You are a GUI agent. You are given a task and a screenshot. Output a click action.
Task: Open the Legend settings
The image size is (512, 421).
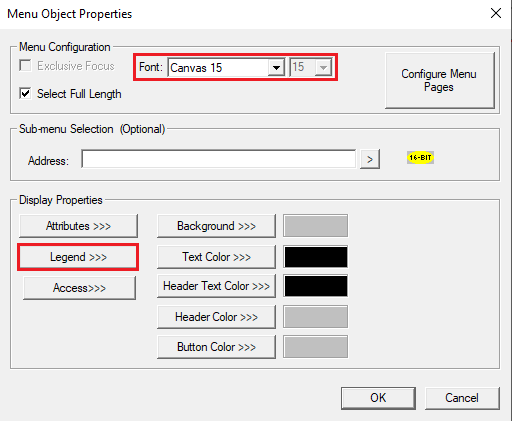coord(78,257)
